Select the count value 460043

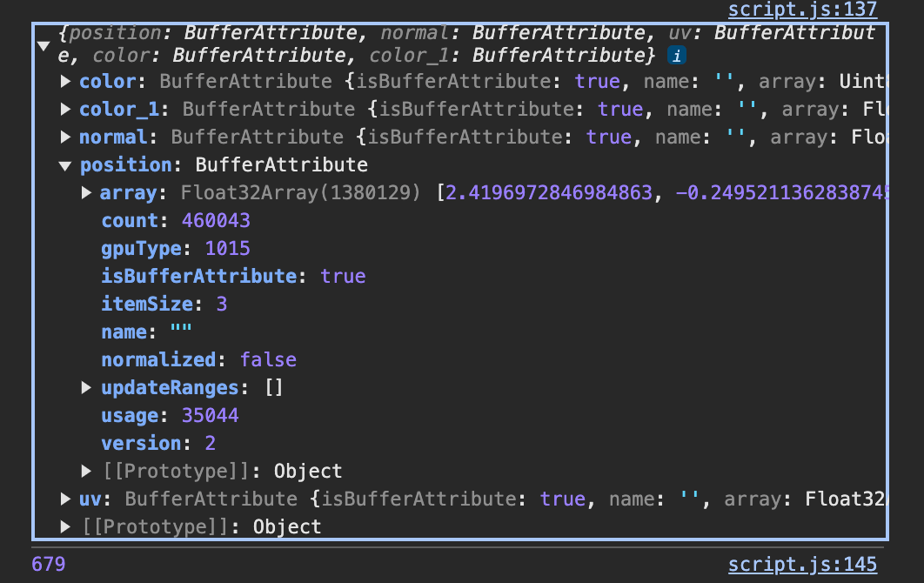pyautogui.click(x=216, y=221)
